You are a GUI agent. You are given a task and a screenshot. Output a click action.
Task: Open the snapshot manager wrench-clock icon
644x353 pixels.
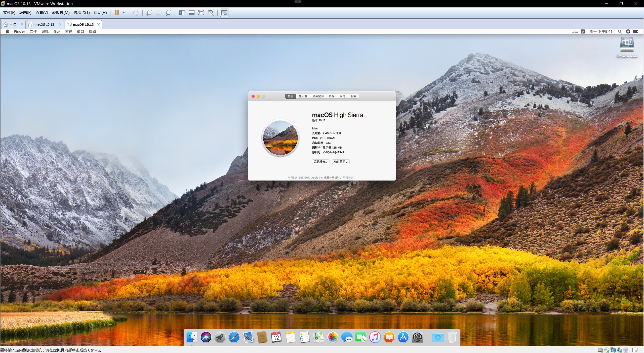[169, 13]
